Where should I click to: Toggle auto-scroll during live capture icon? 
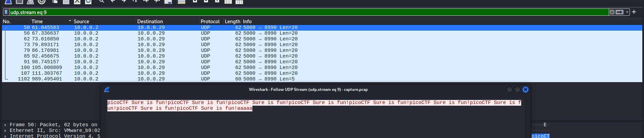(x=168, y=2)
